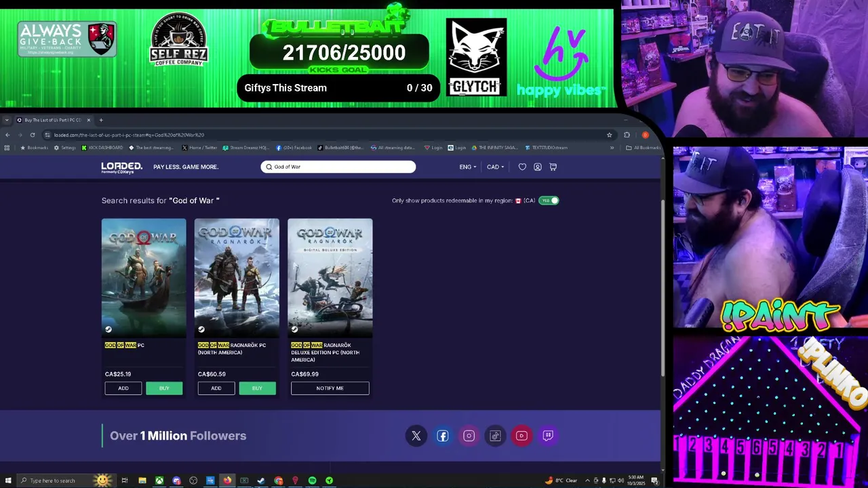Open God of War PC product title
The image size is (868, 488).
(125, 345)
